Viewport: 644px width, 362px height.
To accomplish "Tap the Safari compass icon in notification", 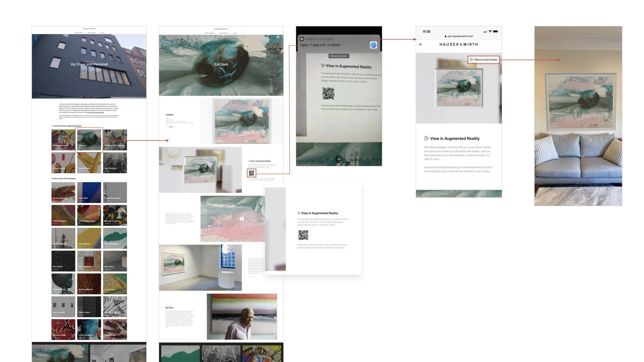I will click(x=373, y=45).
